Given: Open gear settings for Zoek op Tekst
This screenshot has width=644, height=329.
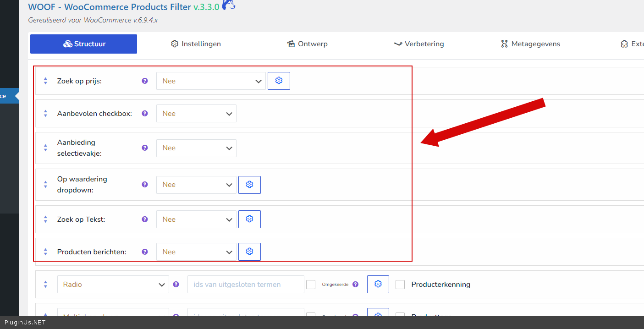Looking at the screenshot, I should click(x=249, y=219).
